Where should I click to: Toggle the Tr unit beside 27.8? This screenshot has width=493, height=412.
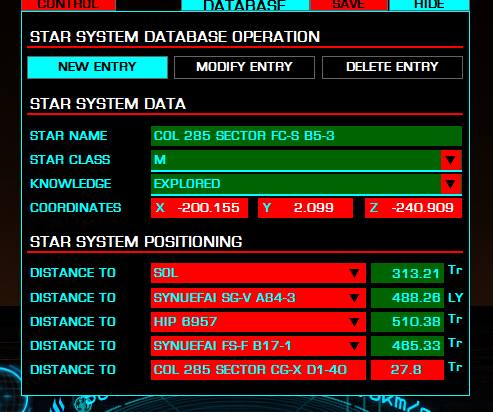[455, 367]
